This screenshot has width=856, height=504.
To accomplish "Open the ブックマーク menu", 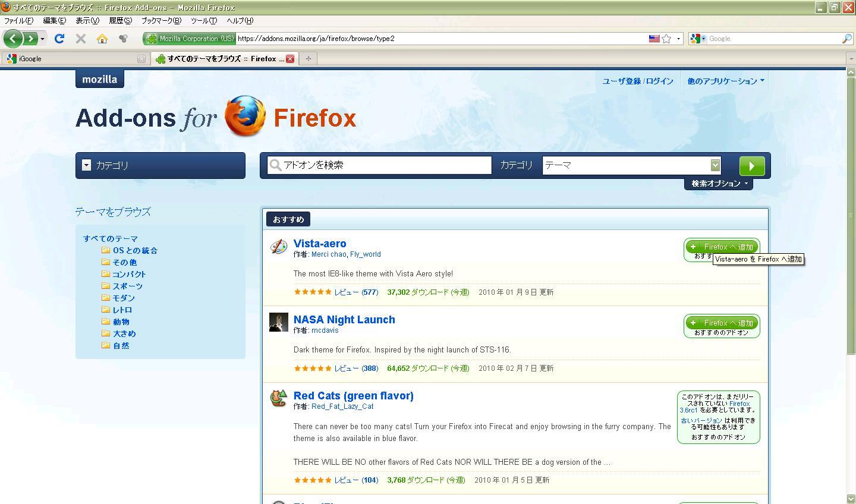I will click(160, 21).
